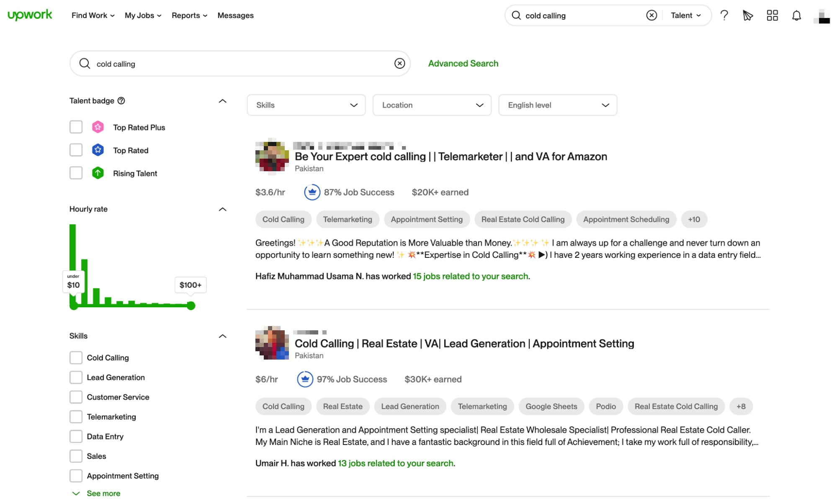
Task: Open the Location dropdown filter
Action: 432,105
